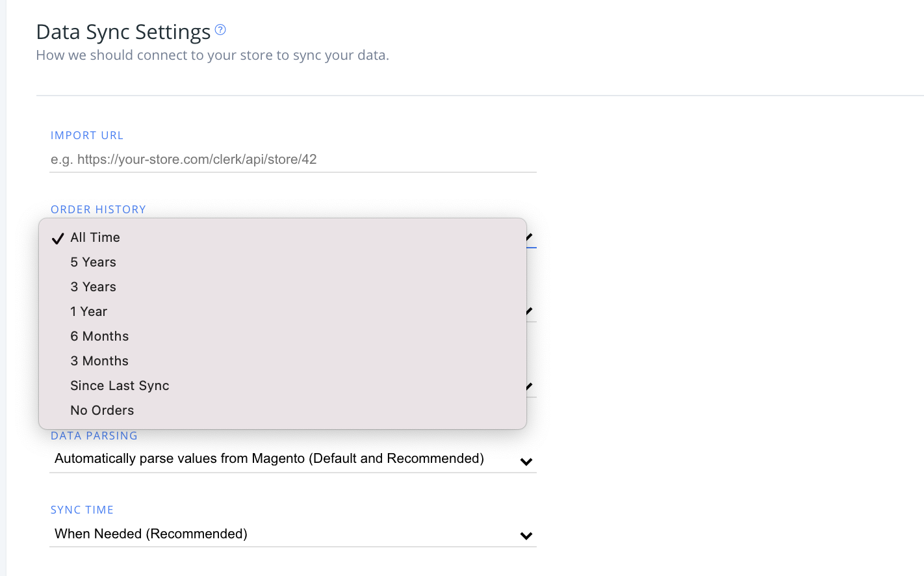
Task: Click the ORDER HISTORY label
Action: coord(98,210)
